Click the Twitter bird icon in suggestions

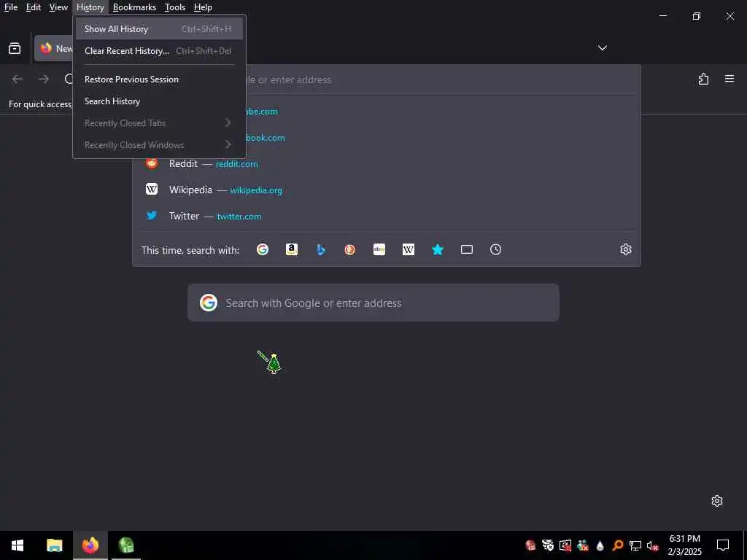152,216
